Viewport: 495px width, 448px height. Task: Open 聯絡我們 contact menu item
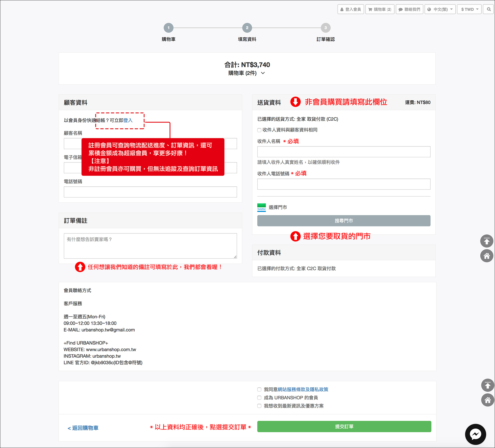(409, 9)
